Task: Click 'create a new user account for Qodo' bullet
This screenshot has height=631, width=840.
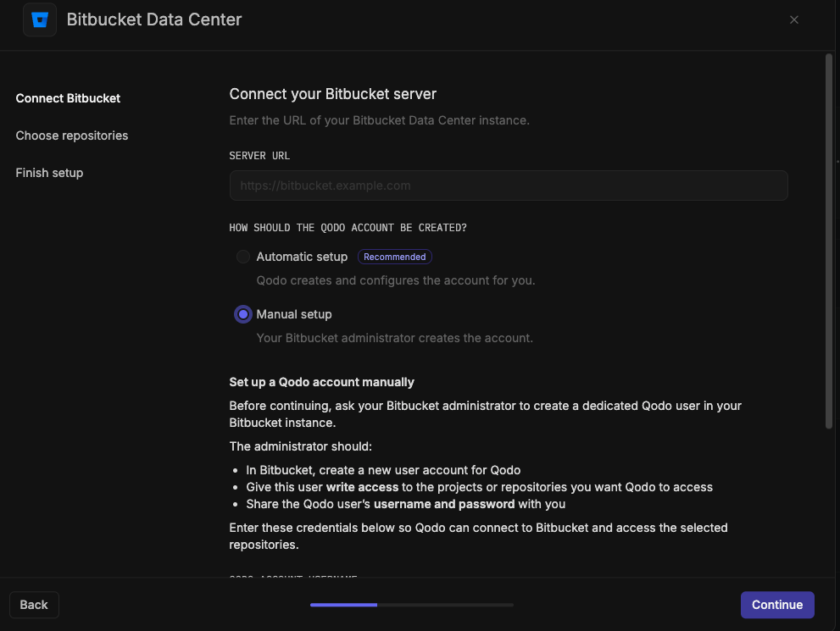Action: [383, 470]
